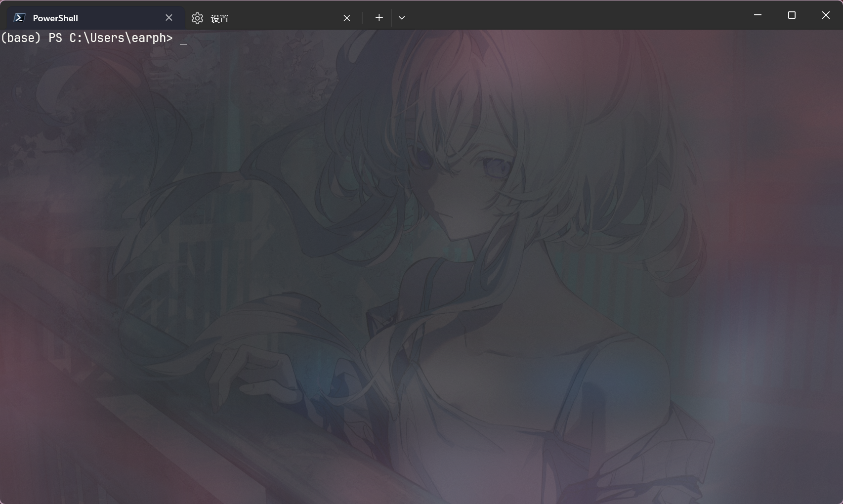The height and width of the screenshot is (504, 843).
Task: Close the 设置 tab
Action: point(347,18)
